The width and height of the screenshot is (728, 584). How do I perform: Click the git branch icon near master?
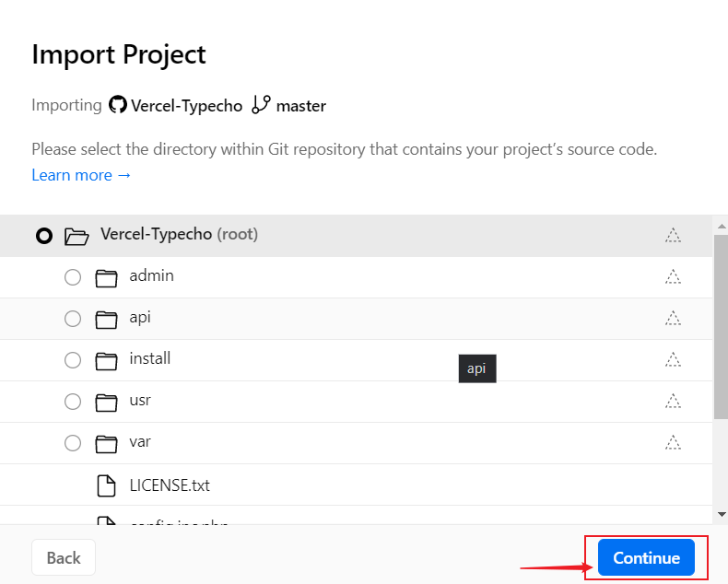[x=261, y=105]
